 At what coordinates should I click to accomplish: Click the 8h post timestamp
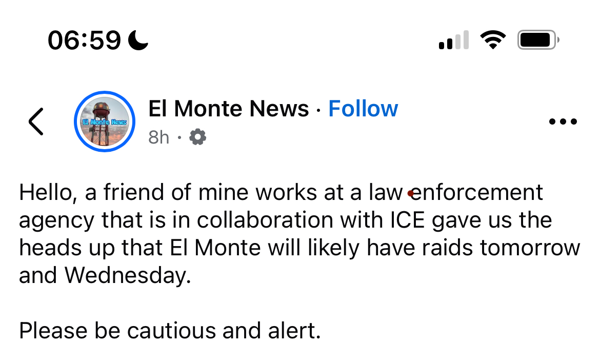[x=158, y=137]
